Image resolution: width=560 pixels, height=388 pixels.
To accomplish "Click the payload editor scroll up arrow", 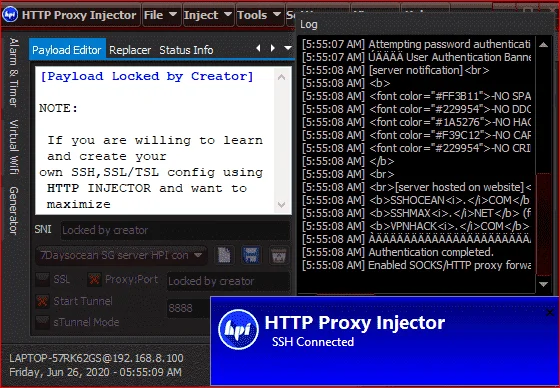I will coord(281,77).
